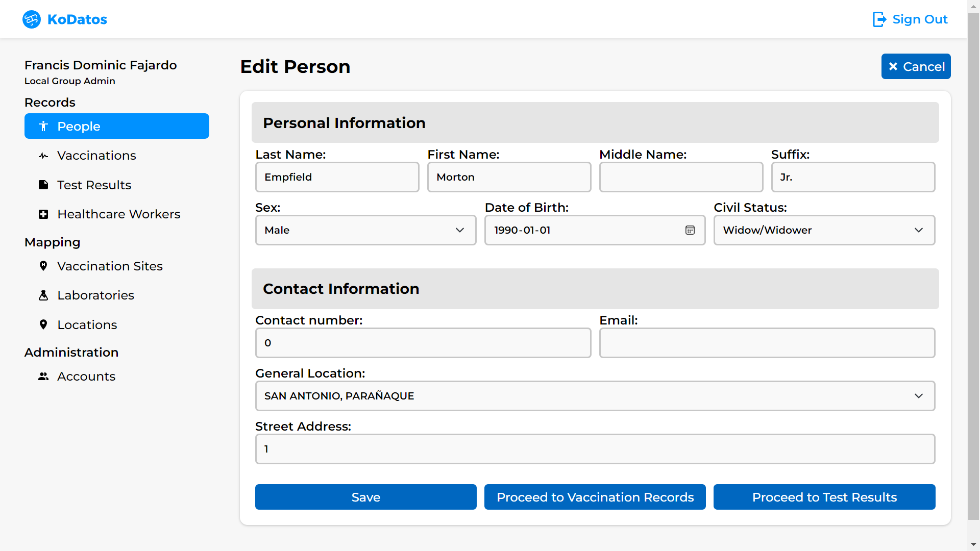This screenshot has height=551, width=980.
Task: Click the Locations pin icon in the sidebar
Action: (x=43, y=324)
